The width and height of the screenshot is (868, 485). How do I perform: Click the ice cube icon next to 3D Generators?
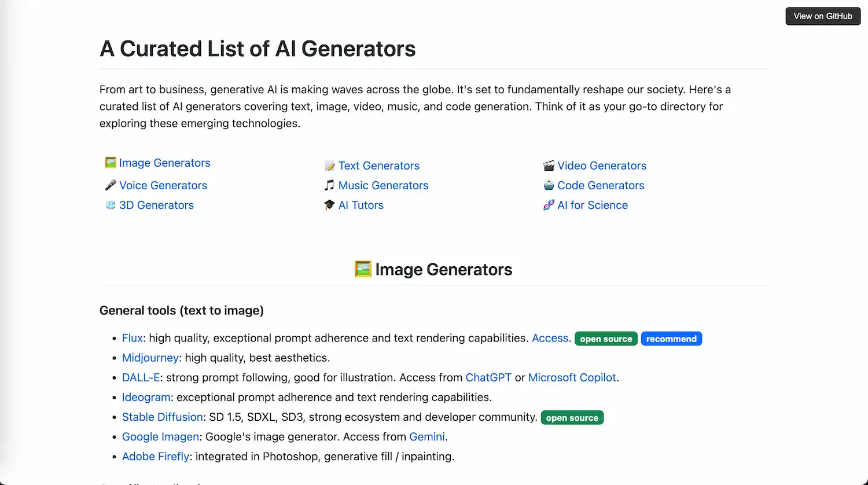pyautogui.click(x=110, y=205)
